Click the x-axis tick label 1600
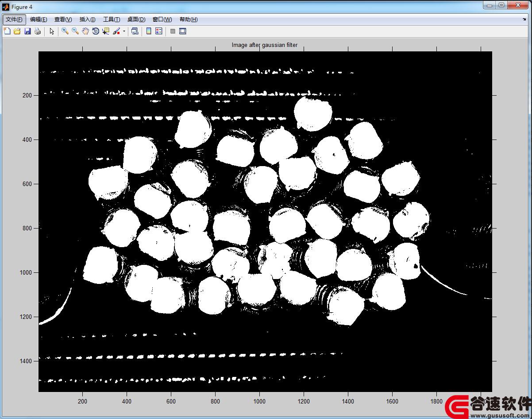 coord(392,401)
